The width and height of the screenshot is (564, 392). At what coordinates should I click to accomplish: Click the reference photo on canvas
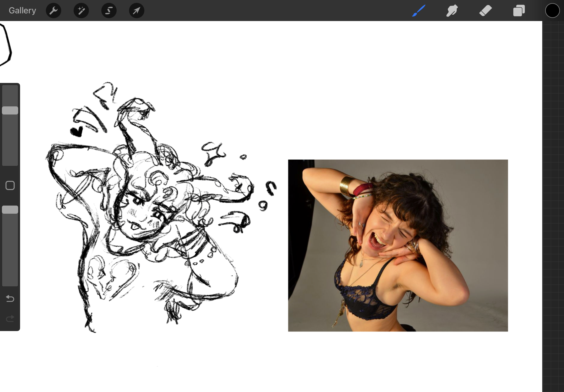[398, 245]
